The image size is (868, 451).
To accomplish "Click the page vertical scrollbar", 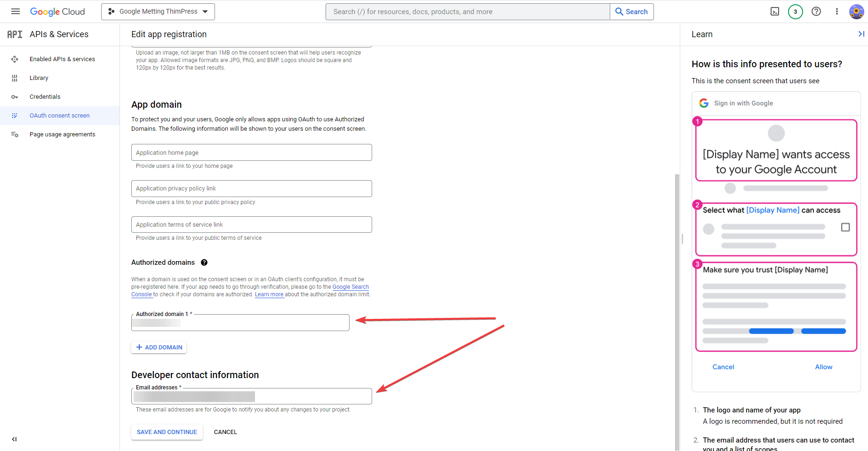I will (x=677, y=312).
